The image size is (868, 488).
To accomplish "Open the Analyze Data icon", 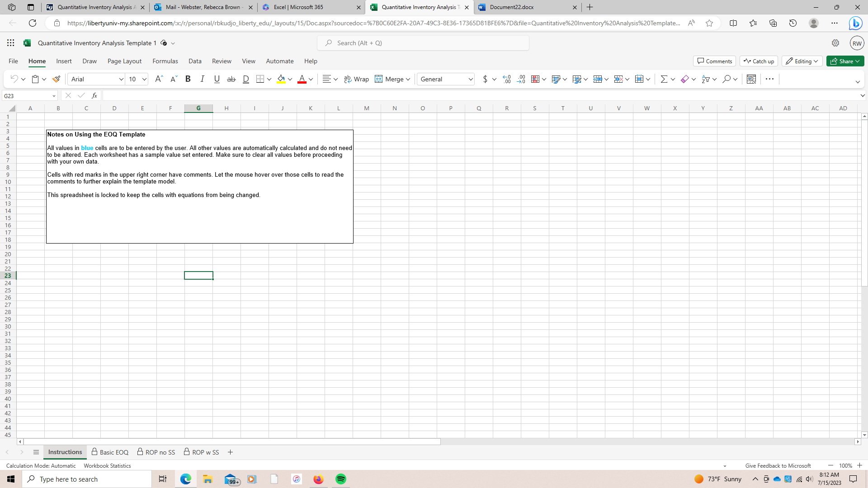I will point(751,79).
